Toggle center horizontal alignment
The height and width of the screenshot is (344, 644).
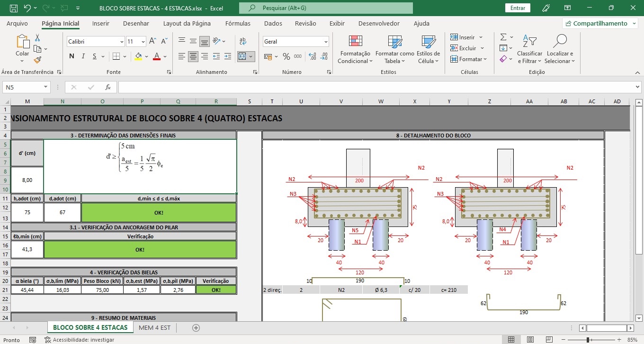pyautogui.click(x=193, y=56)
